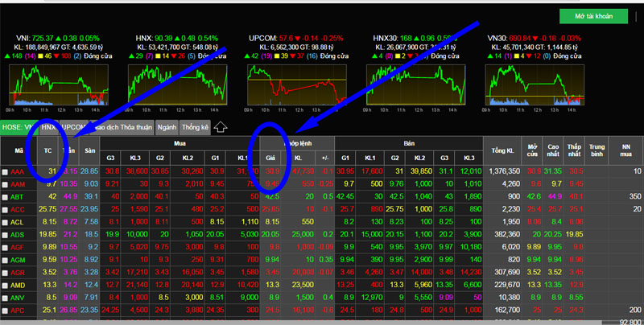Click AGR total volume 307,690
644x325 pixels.
tap(508, 272)
